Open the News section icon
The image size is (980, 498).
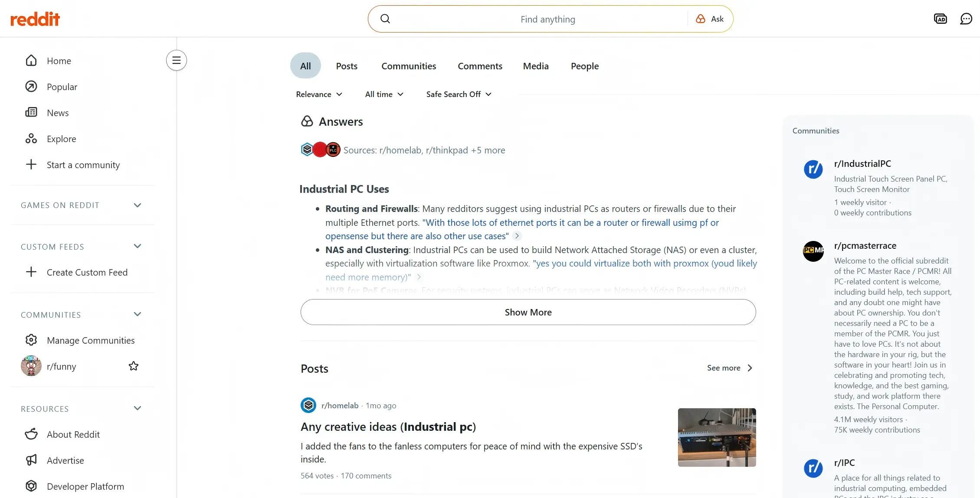[x=31, y=113]
